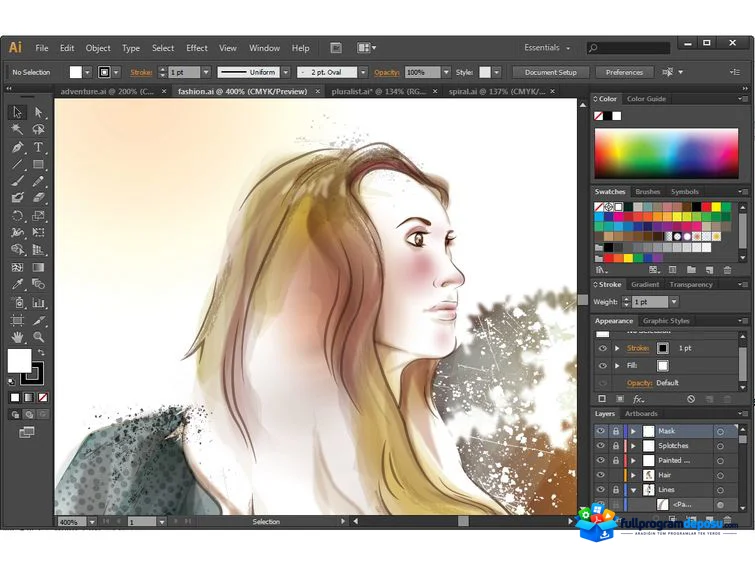Toggle Fill visibility in Appearance panel
755x566 pixels.
[602, 366]
